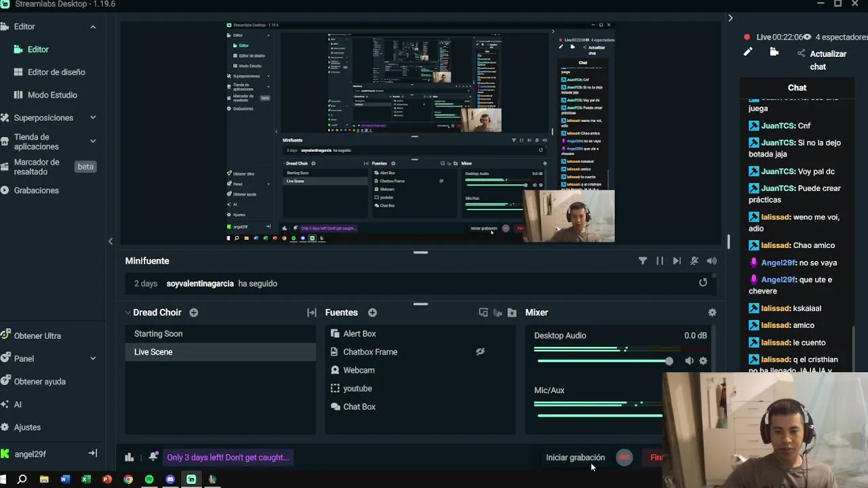
Task: Click the widget sources icon in Fuentes header
Action: [x=483, y=312]
